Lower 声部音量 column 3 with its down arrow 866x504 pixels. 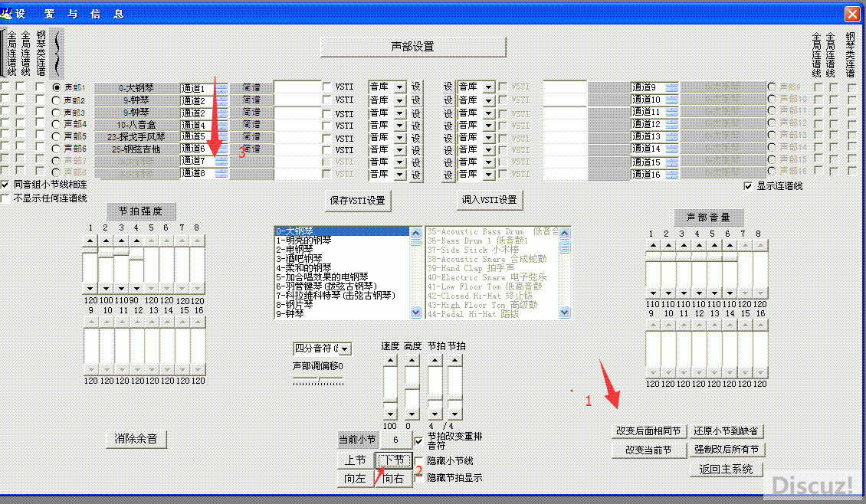[684, 293]
